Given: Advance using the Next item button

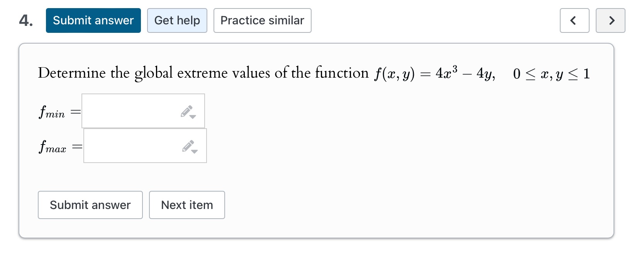Looking at the screenshot, I should 187,205.
